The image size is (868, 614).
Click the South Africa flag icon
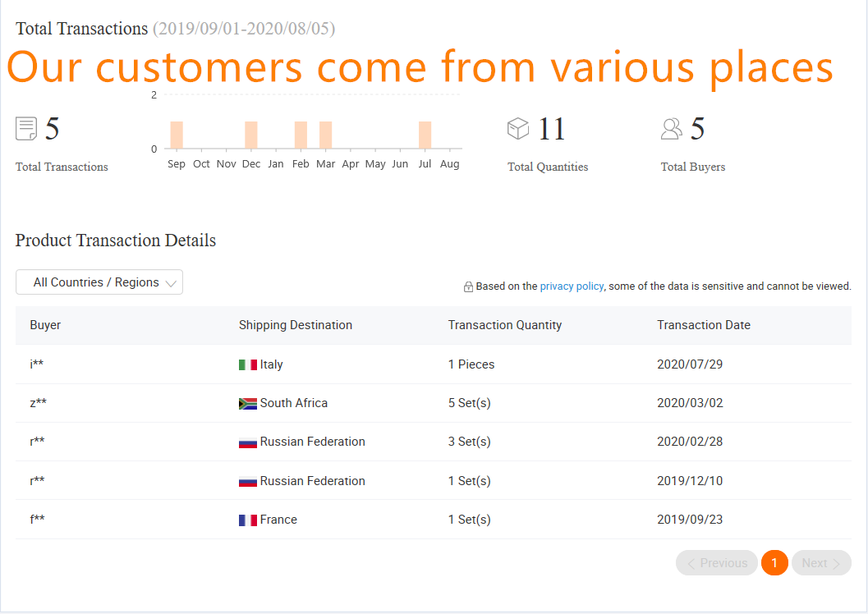click(x=248, y=403)
